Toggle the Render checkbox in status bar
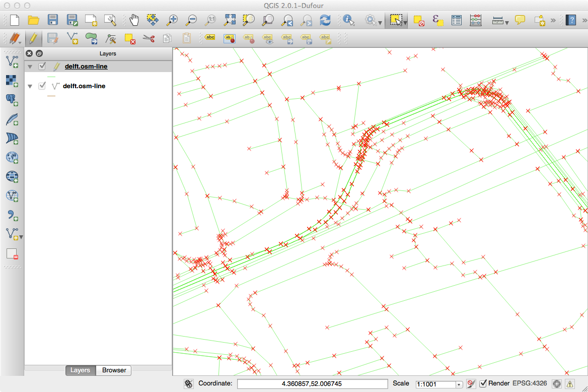The width and height of the screenshot is (588, 392). click(x=483, y=383)
